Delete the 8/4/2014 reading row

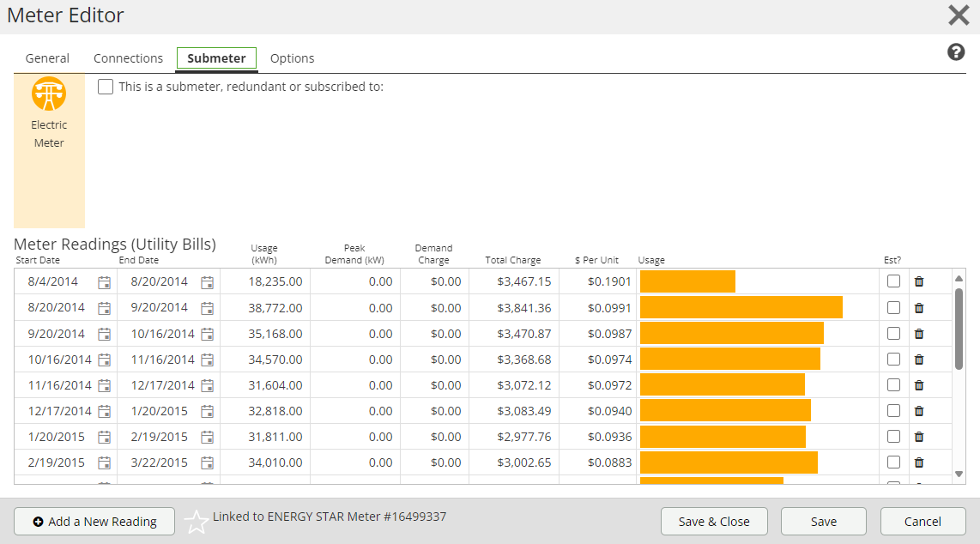(x=919, y=281)
